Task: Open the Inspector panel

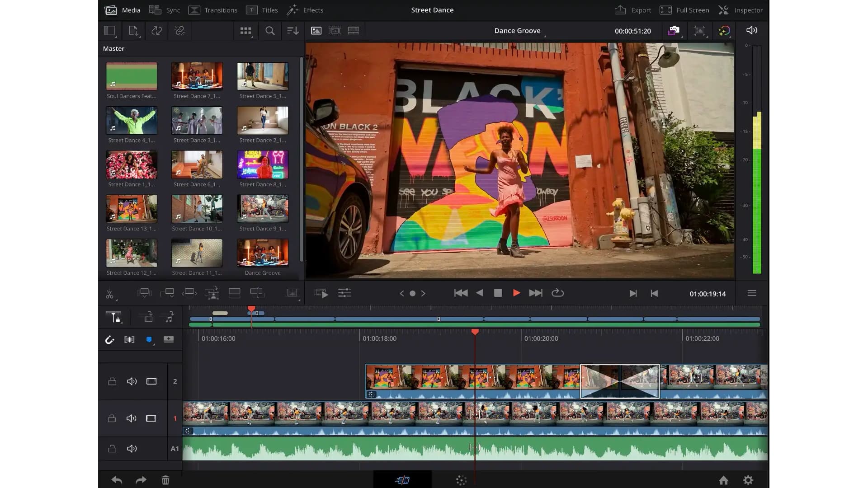Action: pos(741,9)
